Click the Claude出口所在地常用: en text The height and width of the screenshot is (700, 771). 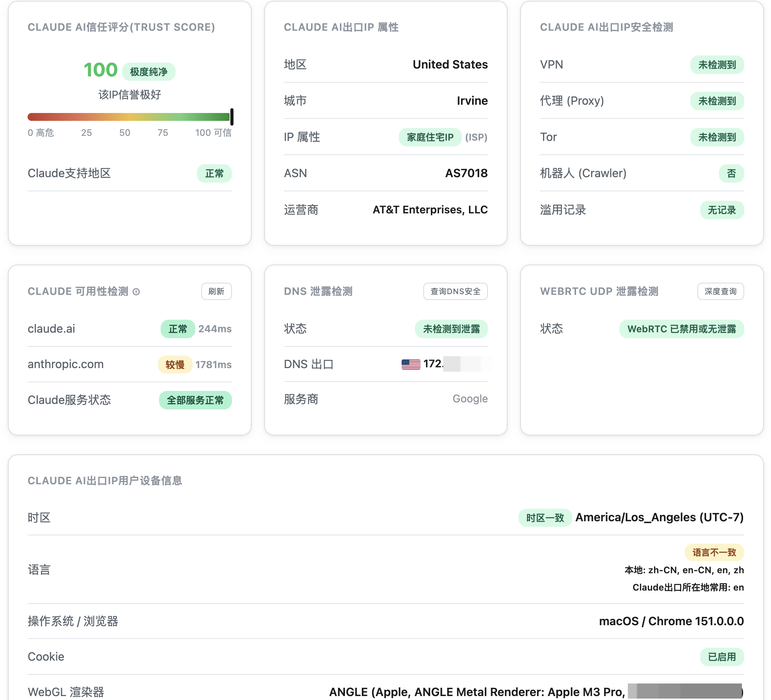pos(688,587)
